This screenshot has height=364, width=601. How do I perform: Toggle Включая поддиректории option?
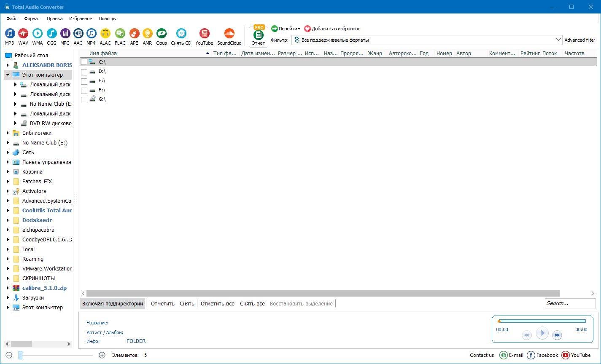point(113,303)
